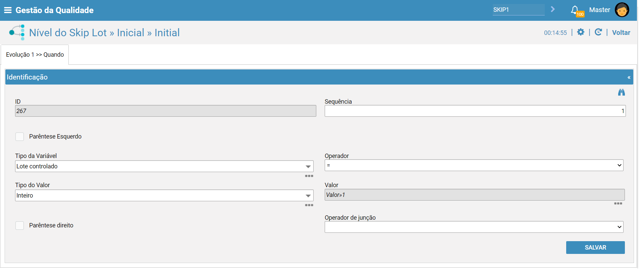The width and height of the screenshot is (644, 269).
Task: Open Tipo da Variável dropdown
Action: (x=164, y=166)
